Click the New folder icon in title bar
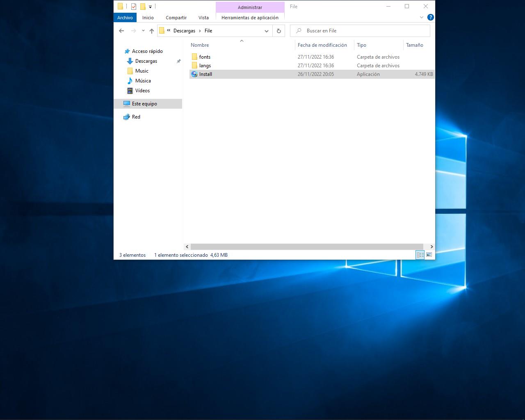The height and width of the screenshot is (420, 525). pyautogui.click(x=143, y=7)
